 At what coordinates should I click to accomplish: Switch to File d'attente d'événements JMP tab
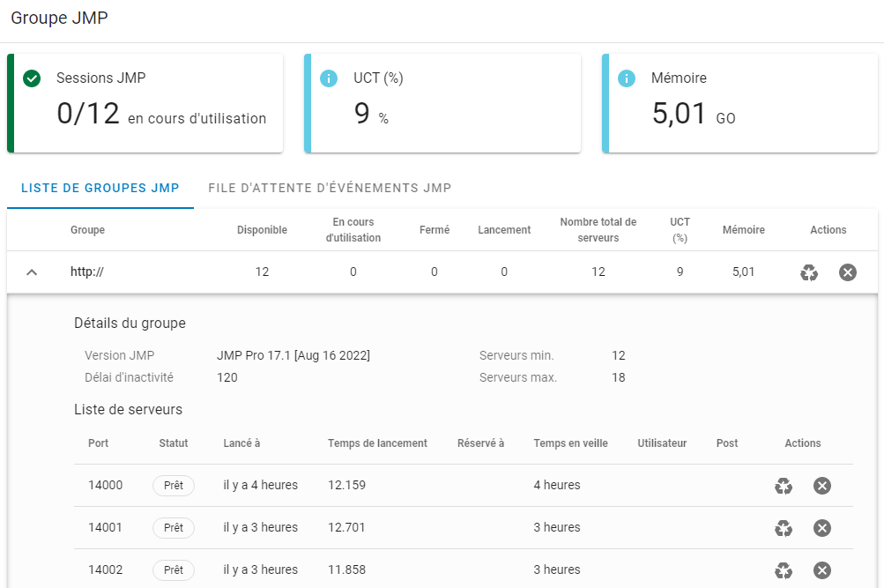pos(330,188)
